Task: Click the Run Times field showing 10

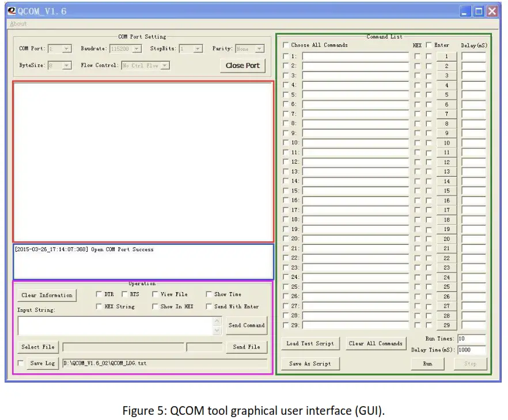Action: pyautogui.click(x=471, y=339)
